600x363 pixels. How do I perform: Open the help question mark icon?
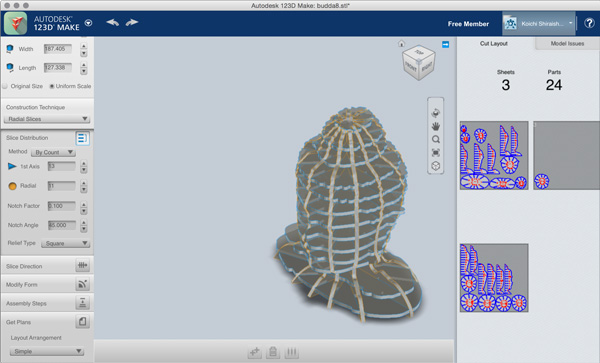coord(589,23)
